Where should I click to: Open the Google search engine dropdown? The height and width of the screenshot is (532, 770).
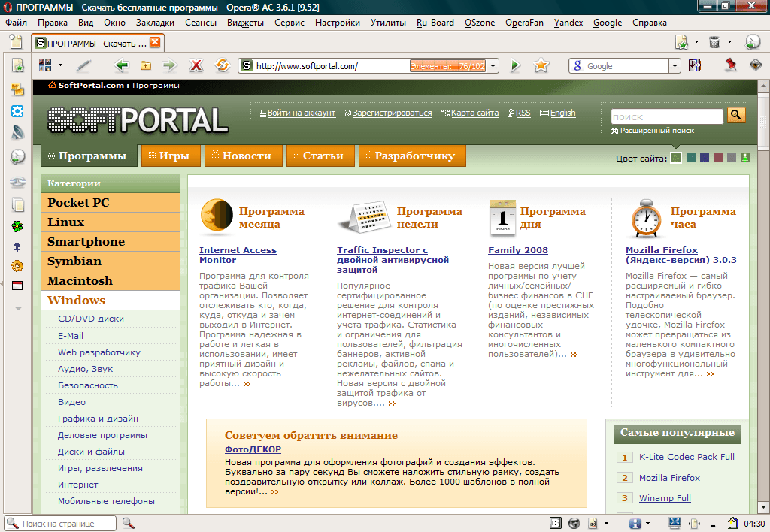click(x=675, y=66)
